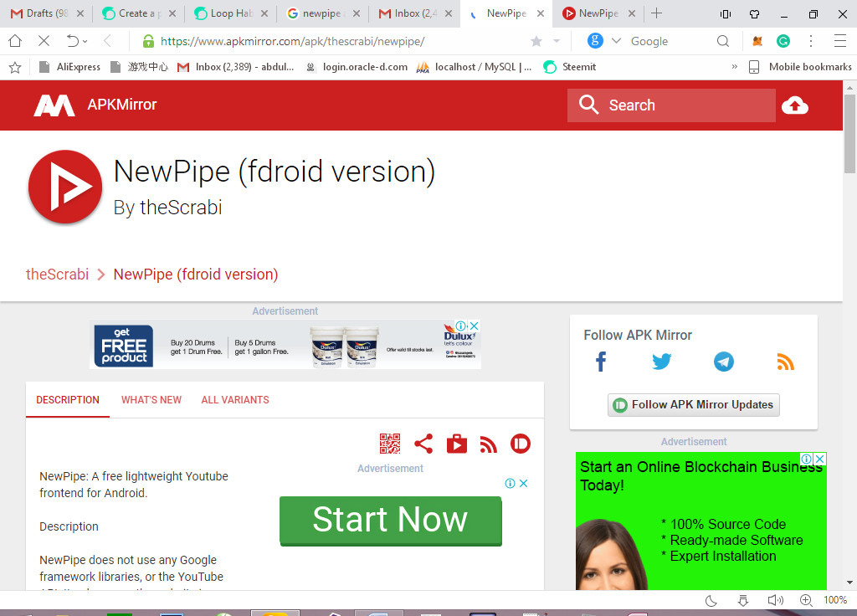Screen dimensions: 857x616
Task: Open login.oracle-d.com bookmark
Action: click(357, 67)
